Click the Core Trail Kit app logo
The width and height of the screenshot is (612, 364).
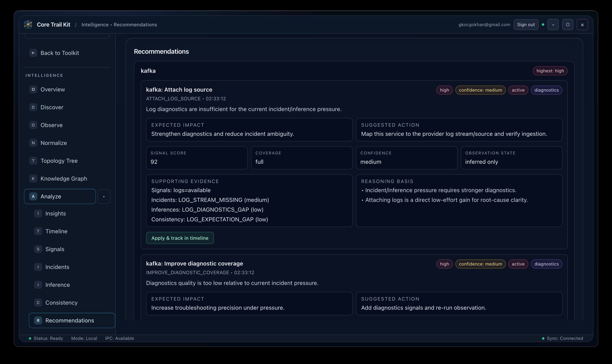tap(28, 25)
